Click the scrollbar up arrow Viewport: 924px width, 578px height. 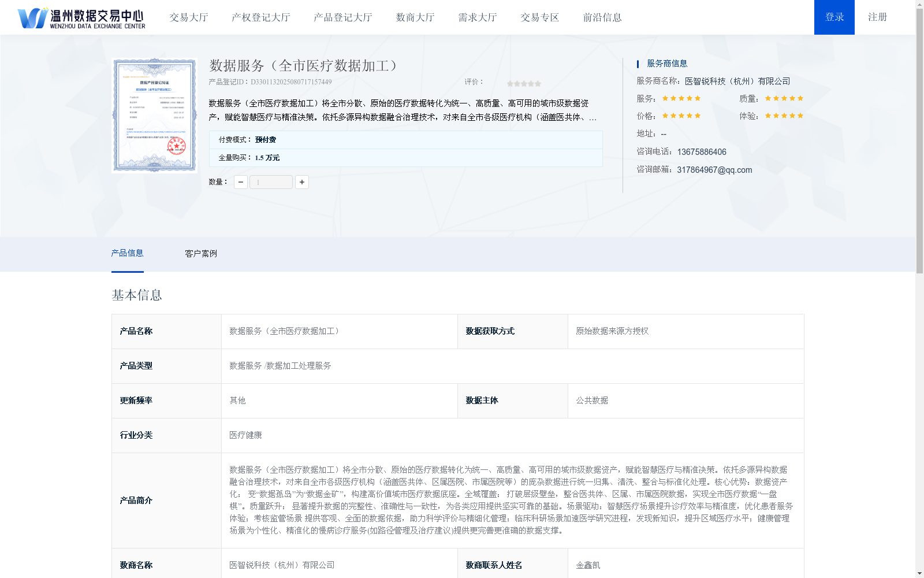pyautogui.click(x=919, y=4)
